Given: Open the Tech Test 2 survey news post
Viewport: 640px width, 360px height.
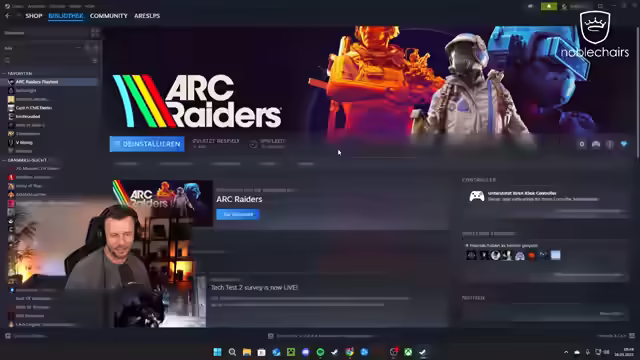Looking at the screenshot, I should (x=254, y=287).
